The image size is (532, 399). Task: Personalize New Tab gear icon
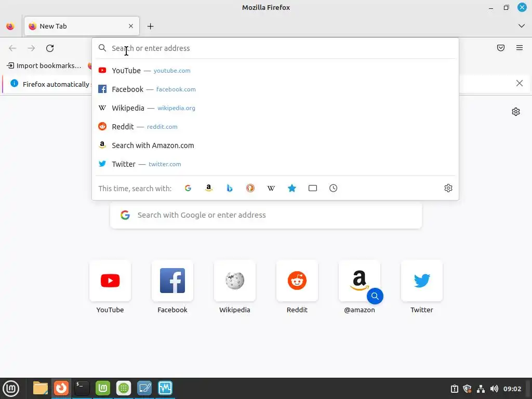point(516,112)
